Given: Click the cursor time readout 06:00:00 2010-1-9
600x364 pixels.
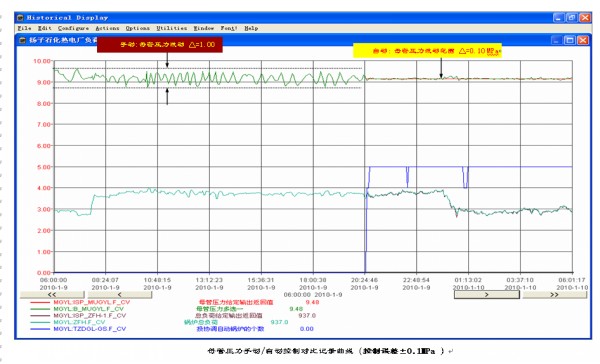Looking at the screenshot, I should tap(313, 295).
